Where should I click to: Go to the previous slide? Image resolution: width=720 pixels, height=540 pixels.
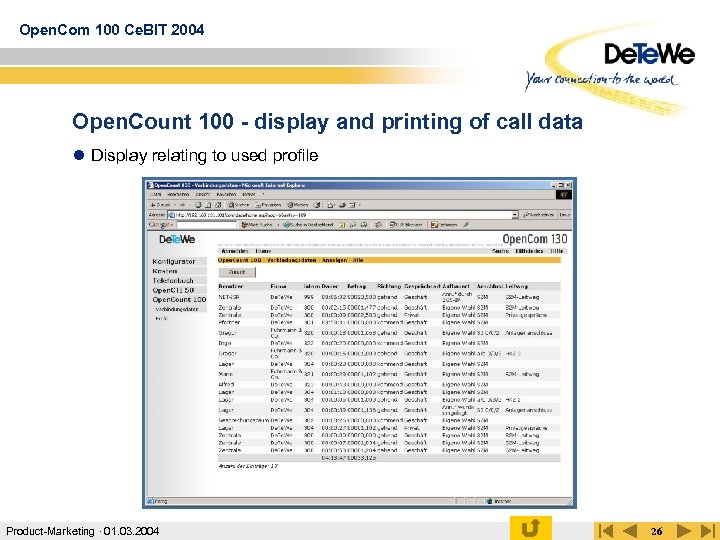[630, 530]
